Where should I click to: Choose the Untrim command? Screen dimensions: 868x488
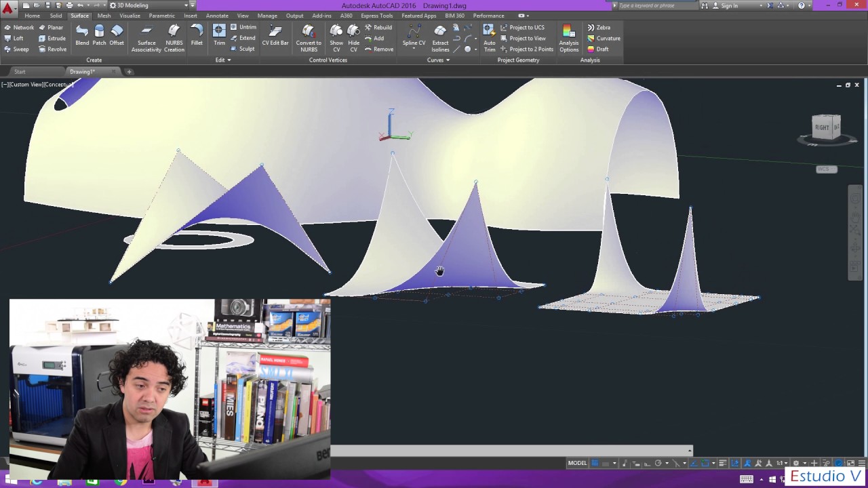(243, 28)
